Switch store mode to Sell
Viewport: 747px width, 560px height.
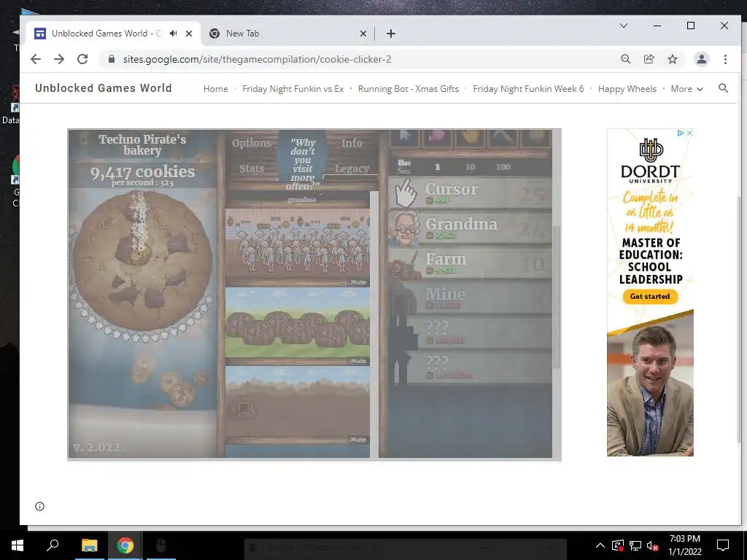click(x=404, y=171)
